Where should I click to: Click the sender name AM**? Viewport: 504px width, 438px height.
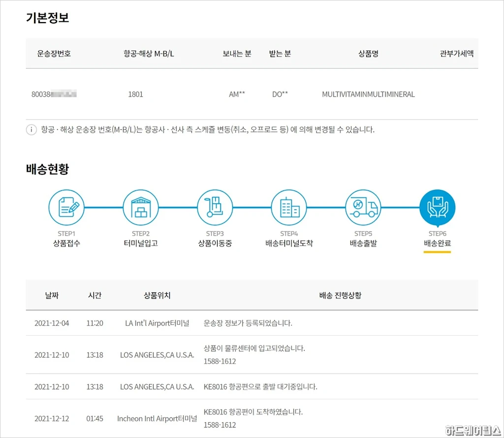click(237, 94)
